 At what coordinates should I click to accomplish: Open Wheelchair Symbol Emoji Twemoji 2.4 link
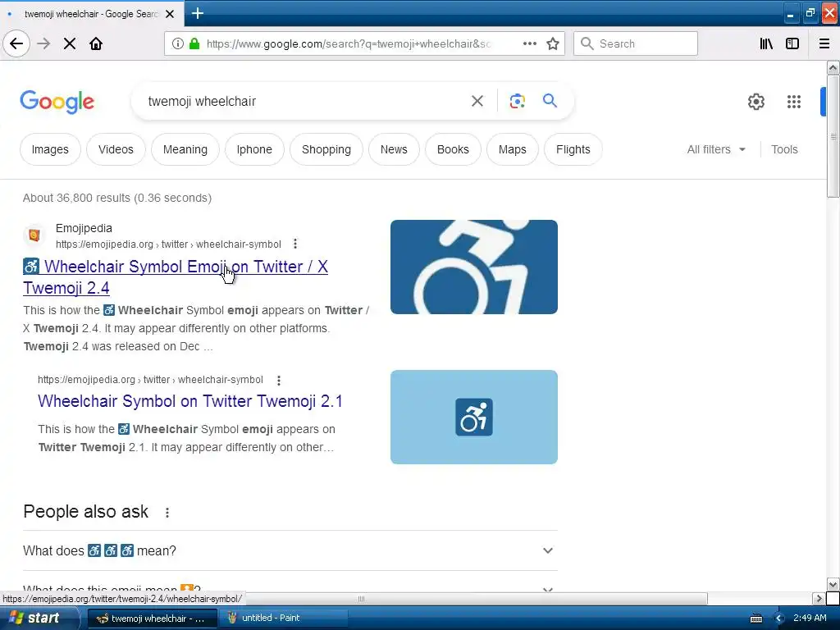pos(176,277)
